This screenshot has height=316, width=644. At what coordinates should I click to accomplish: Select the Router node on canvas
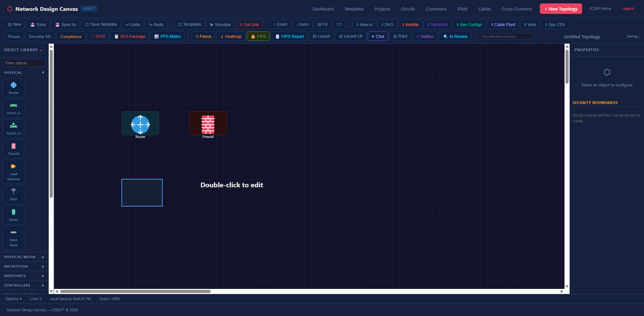[x=140, y=124]
